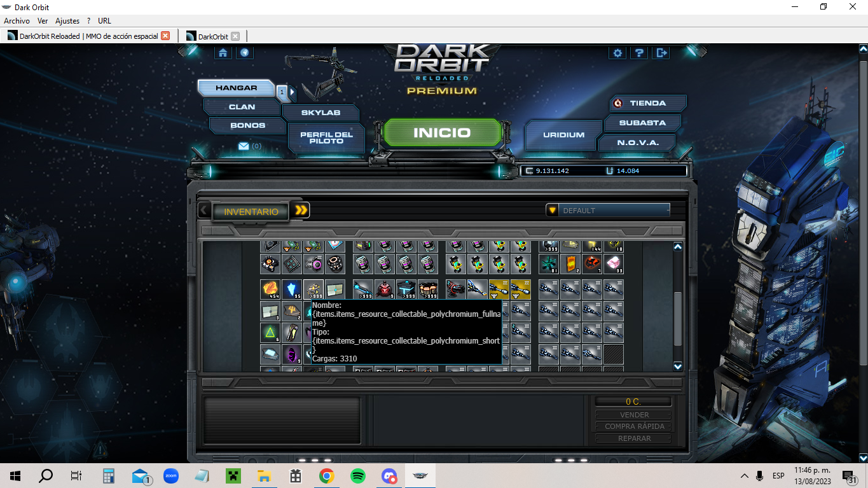Open the N.O.V.A. page

coord(637,143)
